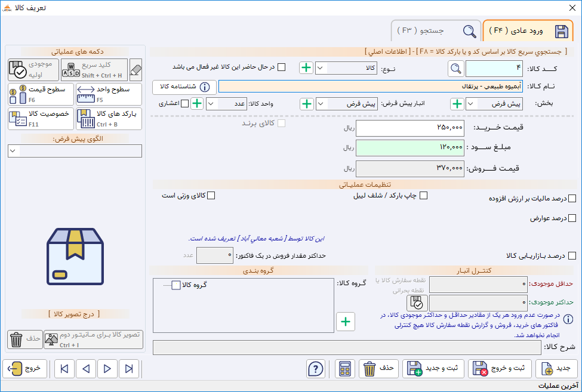
Task: Click the جدید button
Action: [556, 369]
